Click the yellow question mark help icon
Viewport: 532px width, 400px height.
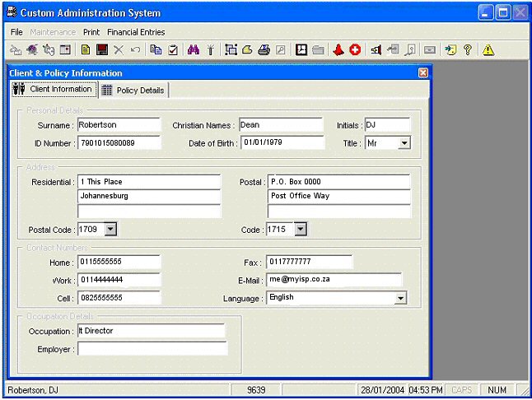point(468,50)
